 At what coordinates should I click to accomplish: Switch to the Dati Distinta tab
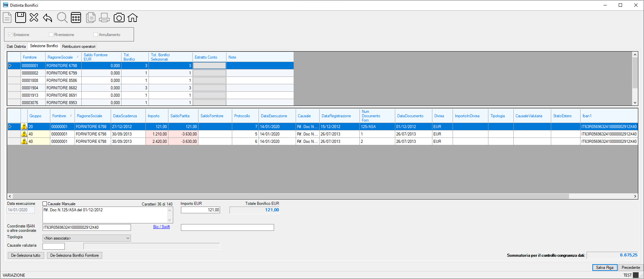16,46
